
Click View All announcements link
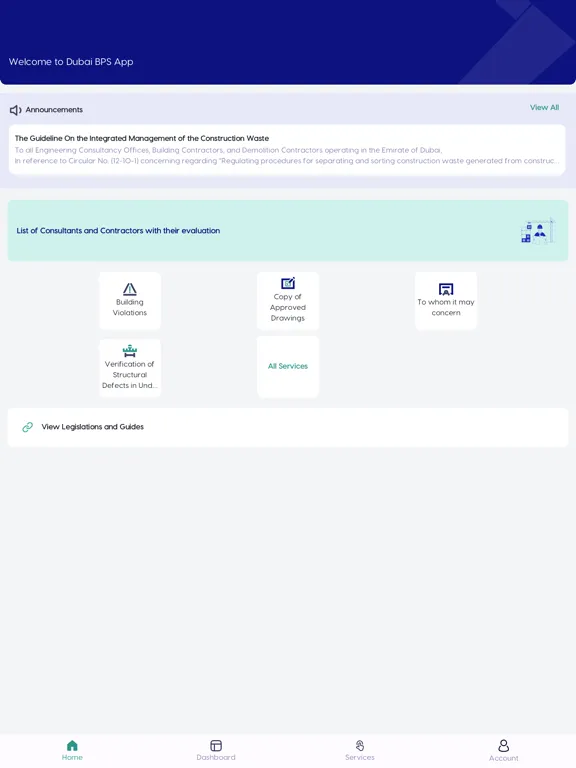tap(544, 108)
